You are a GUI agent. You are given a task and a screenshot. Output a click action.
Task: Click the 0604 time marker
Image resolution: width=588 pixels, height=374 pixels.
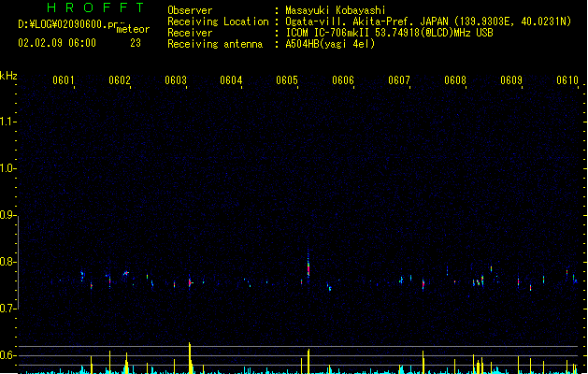click(231, 80)
